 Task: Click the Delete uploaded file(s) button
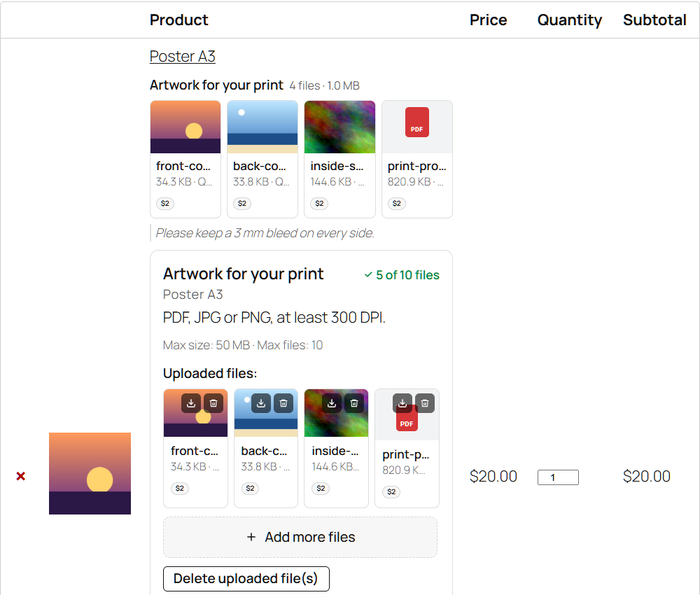[x=246, y=579]
